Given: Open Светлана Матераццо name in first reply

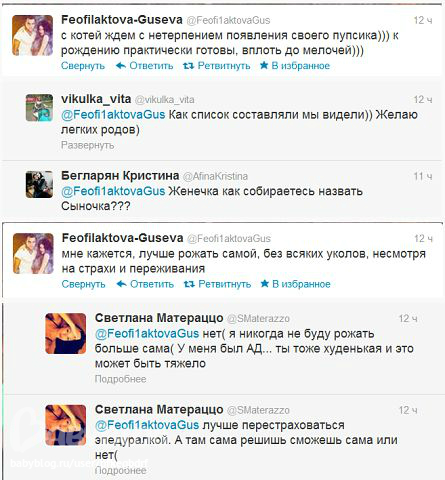Looking at the screenshot, I should 159,318.
